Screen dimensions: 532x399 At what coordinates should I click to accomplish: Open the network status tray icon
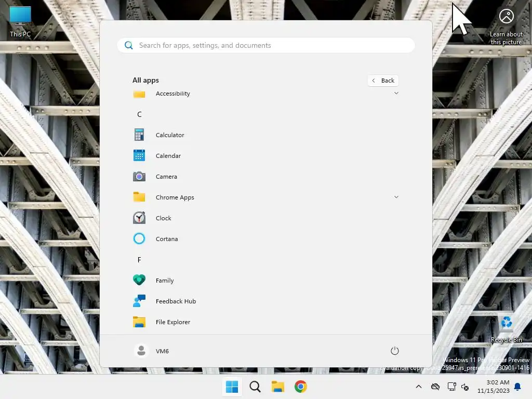(451, 387)
